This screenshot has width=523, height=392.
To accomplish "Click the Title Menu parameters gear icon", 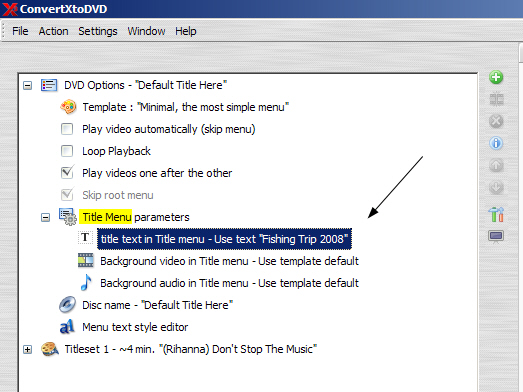I will tap(68, 217).
